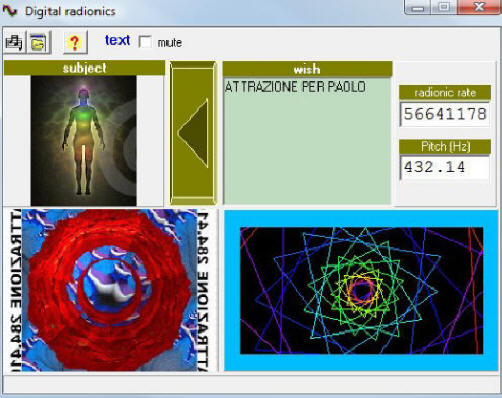Enable the mute checkbox
Image resolution: width=502 pixels, height=398 pixels.
[x=145, y=42]
